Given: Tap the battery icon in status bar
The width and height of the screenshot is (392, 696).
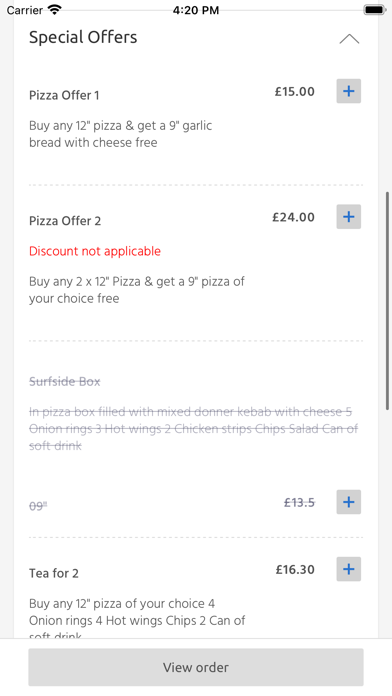Looking at the screenshot, I should tap(375, 10).
